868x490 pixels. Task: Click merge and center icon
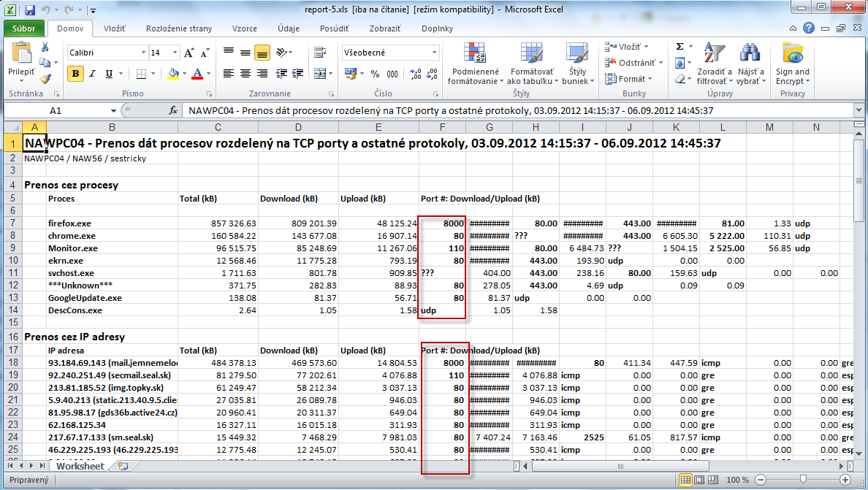319,74
